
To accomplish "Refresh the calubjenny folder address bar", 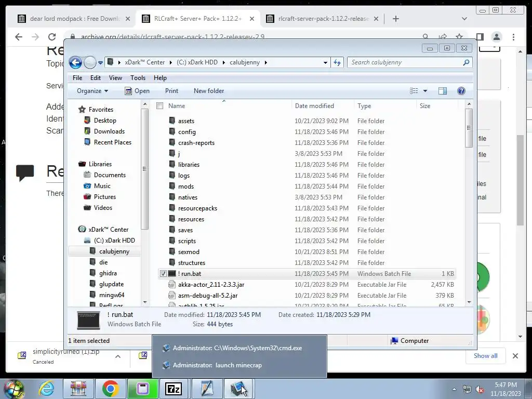I will coord(337,62).
